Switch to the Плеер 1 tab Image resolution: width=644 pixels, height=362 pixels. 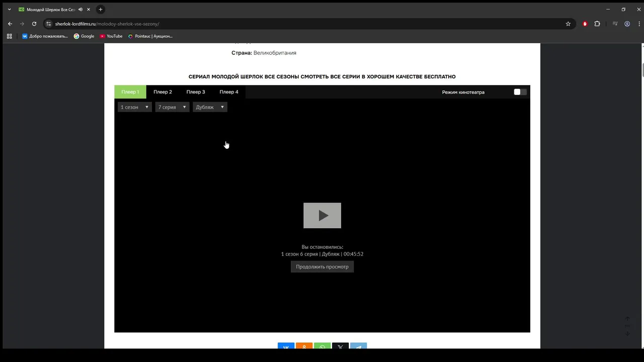point(130,92)
